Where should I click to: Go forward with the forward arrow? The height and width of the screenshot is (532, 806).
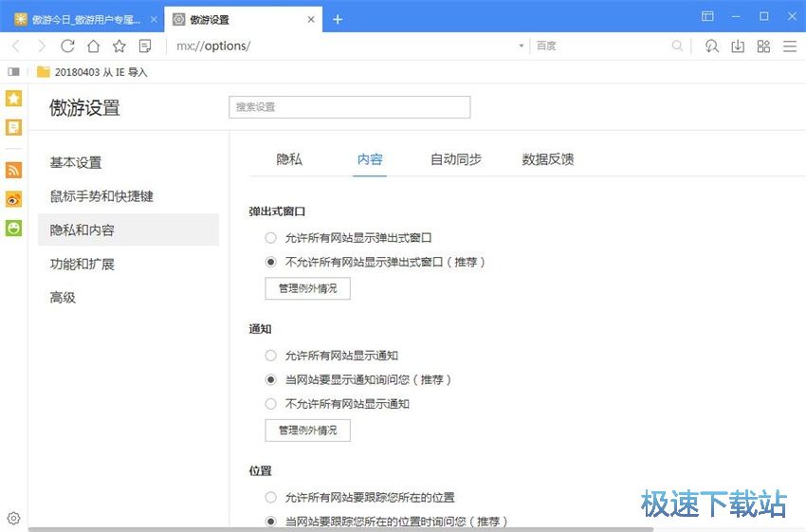coord(42,46)
